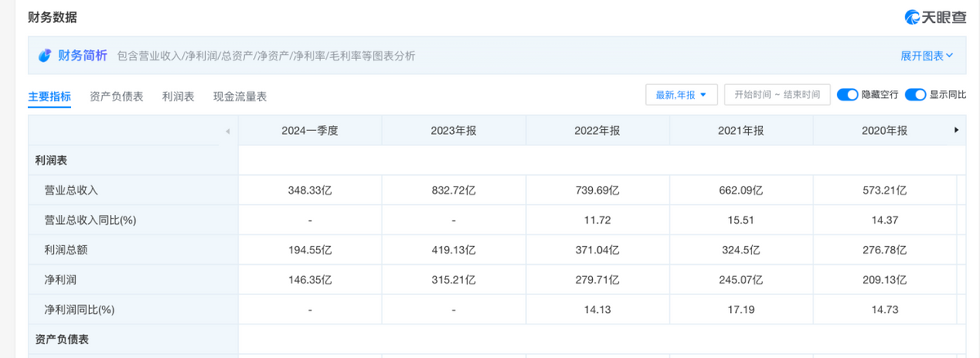Select the 主要指标 tab
Image resolution: width=980 pixels, height=358 pixels.
[50, 96]
